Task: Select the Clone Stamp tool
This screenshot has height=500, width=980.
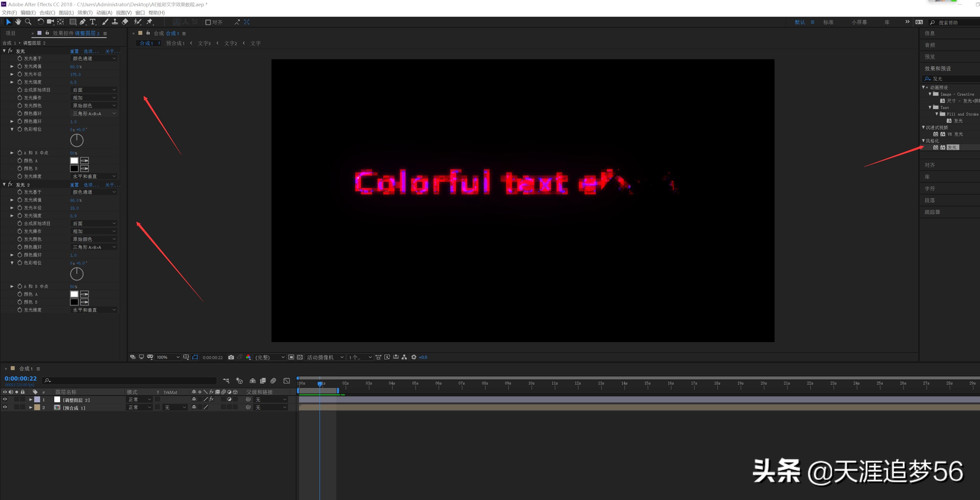Action: [115, 22]
